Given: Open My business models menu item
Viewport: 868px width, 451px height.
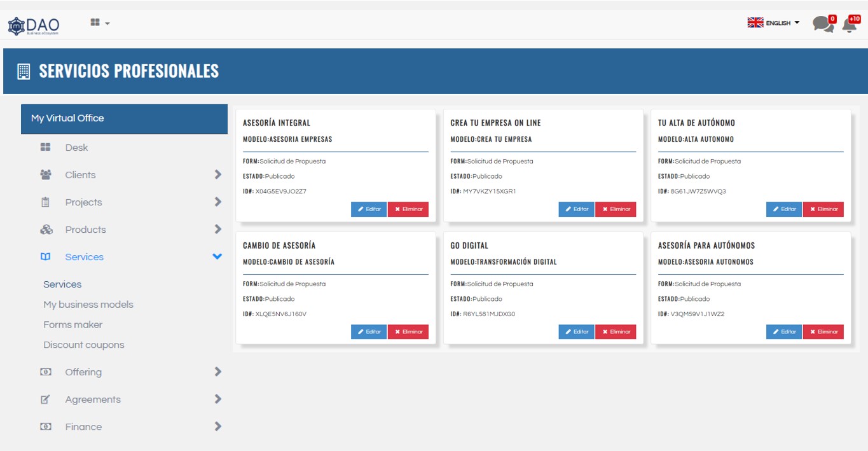Looking at the screenshot, I should (88, 305).
